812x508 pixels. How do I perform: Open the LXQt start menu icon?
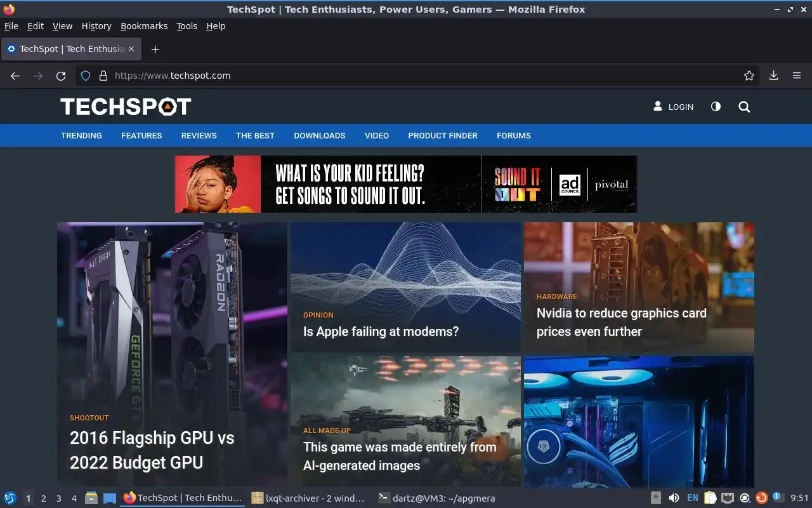tap(10, 498)
